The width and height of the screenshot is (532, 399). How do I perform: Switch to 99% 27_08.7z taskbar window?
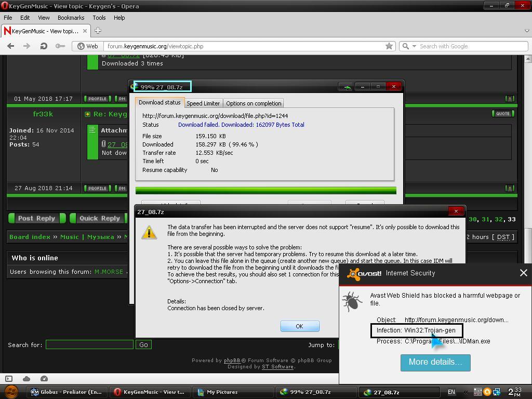click(316, 392)
